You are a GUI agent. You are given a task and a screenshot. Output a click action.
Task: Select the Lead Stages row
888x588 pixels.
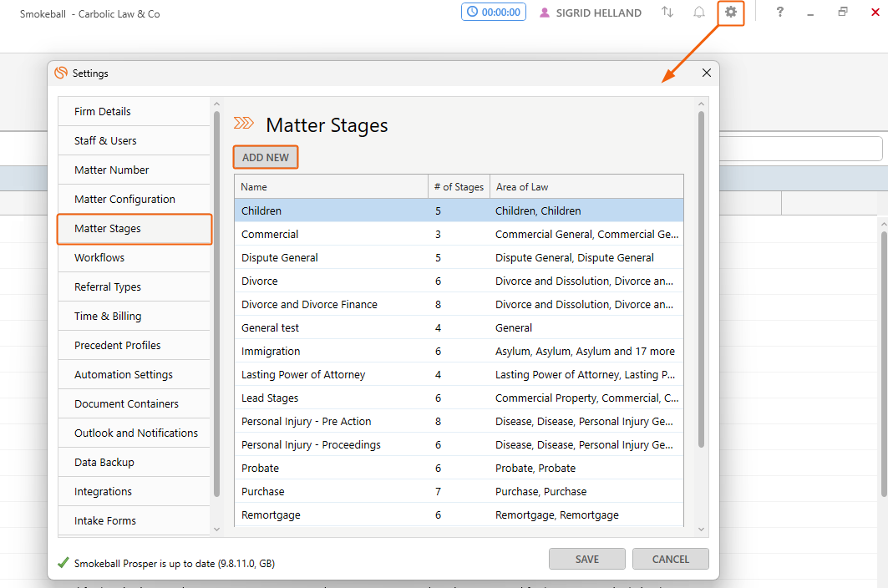click(x=459, y=398)
